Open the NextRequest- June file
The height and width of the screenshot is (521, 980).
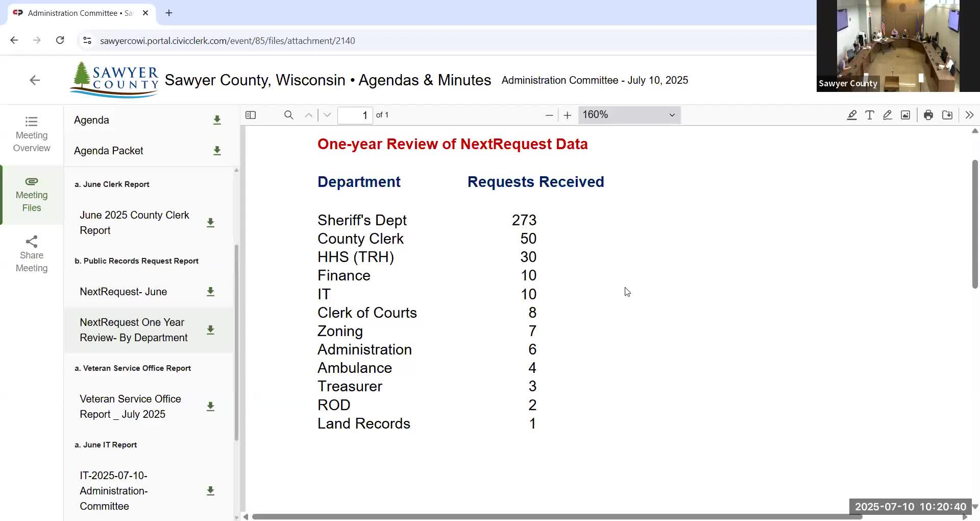(x=123, y=292)
